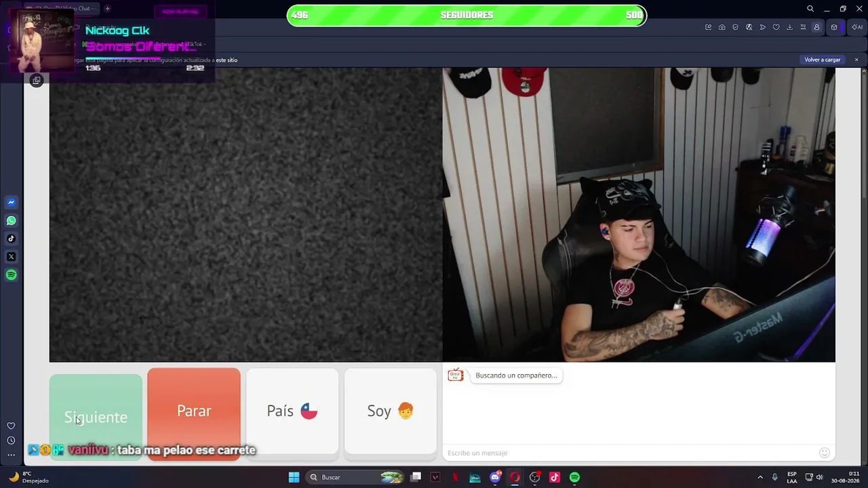Click the profile account icon in toolbar
The height and width of the screenshot is (488, 868).
coord(817,27)
